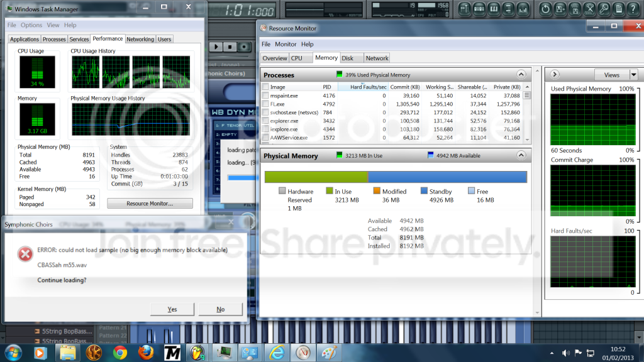Check the FL.exe process checkbox
This screenshot has width=644, height=362.
tap(265, 104)
